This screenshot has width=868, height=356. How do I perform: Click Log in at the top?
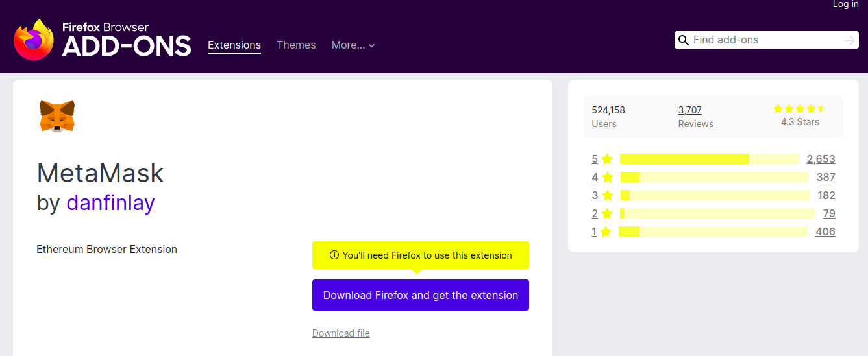pos(845,5)
